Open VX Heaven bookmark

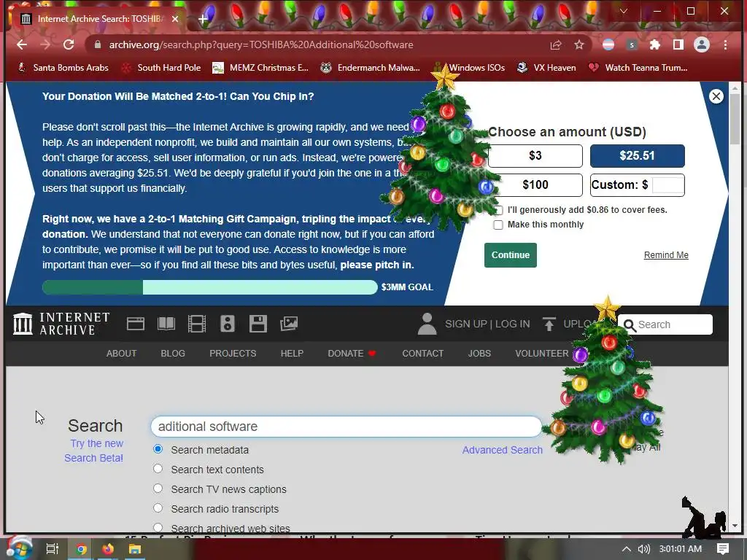(547, 68)
